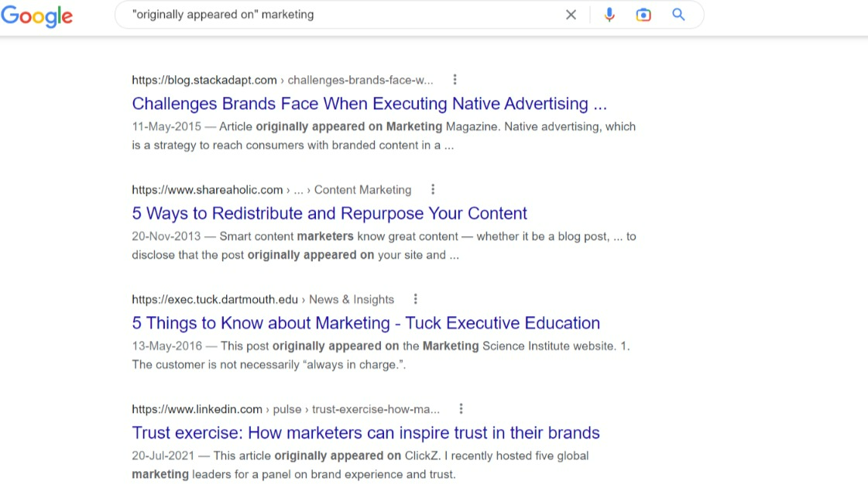
Task: Start search by voice microphone
Action: [x=609, y=15]
